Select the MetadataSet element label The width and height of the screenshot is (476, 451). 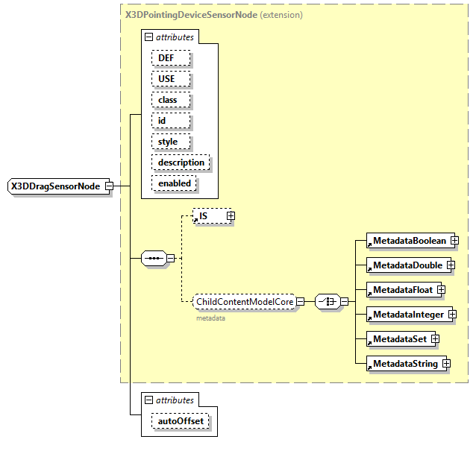pyautogui.click(x=400, y=338)
